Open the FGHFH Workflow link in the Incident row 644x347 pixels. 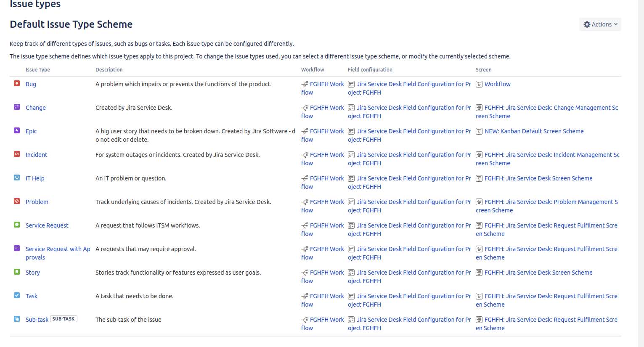[x=323, y=159]
